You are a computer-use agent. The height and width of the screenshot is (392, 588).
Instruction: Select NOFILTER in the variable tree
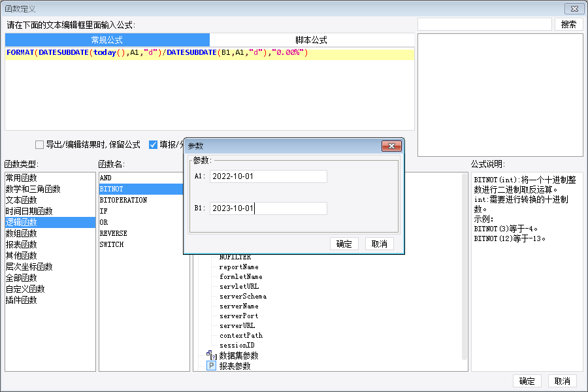pos(235,257)
